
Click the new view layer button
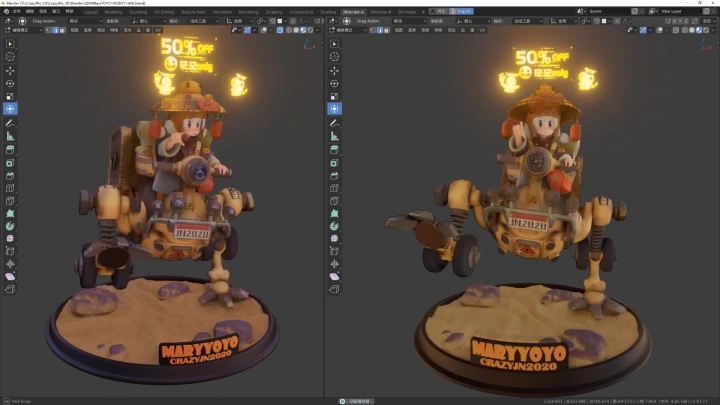pyautogui.click(x=707, y=11)
